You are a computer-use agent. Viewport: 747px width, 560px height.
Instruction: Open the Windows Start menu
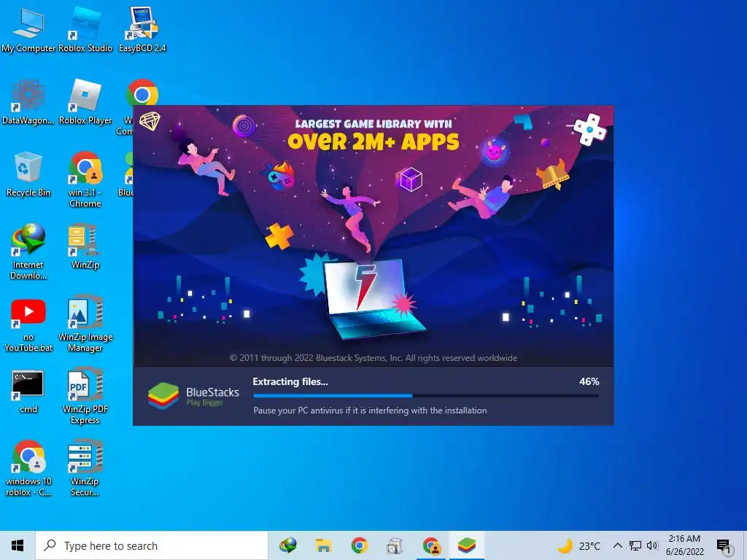point(18,545)
